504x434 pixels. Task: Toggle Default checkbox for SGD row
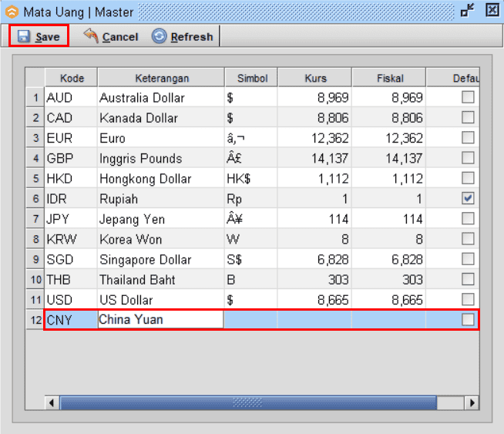468,259
